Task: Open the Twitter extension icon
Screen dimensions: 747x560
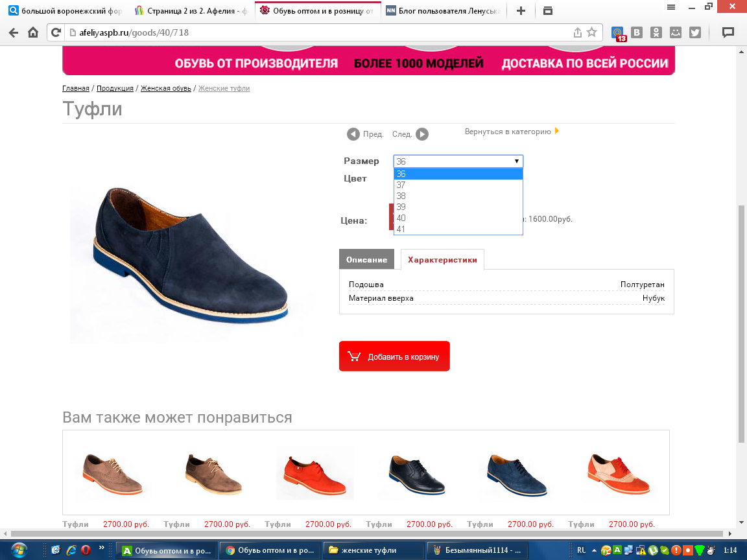Action: pyautogui.click(x=695, y=32)
